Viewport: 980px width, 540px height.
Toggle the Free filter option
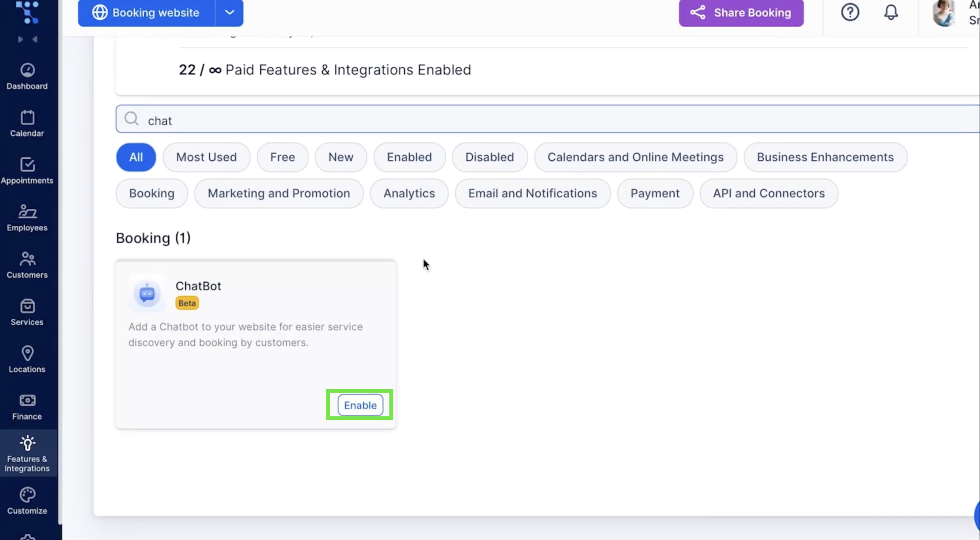click(282, 157)
